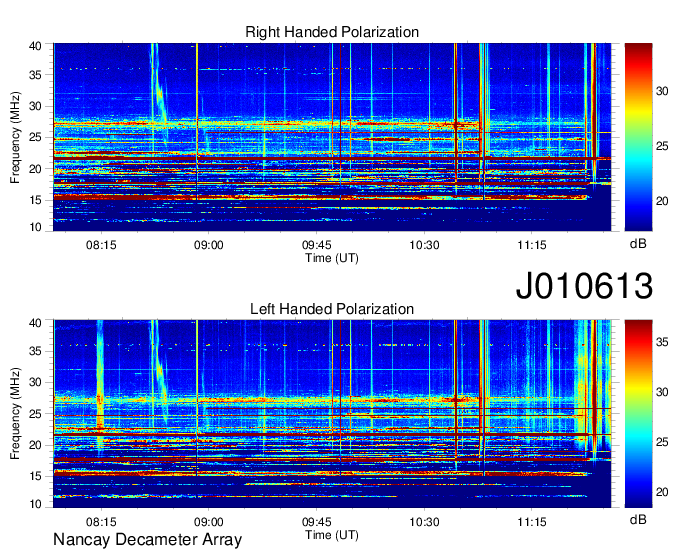Click the 40 frequency tick on the top plot

[x=35, y=46]
